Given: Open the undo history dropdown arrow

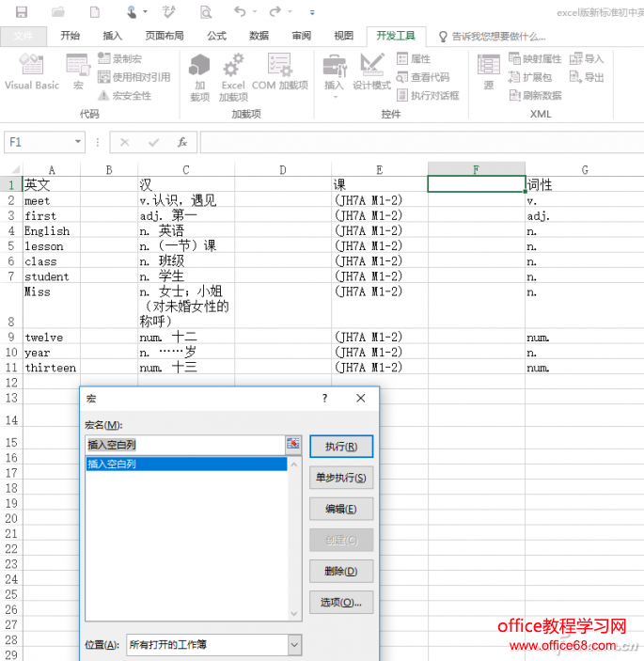Looking at the screenshot, I should pyautogui.click(x=255, y=12).
